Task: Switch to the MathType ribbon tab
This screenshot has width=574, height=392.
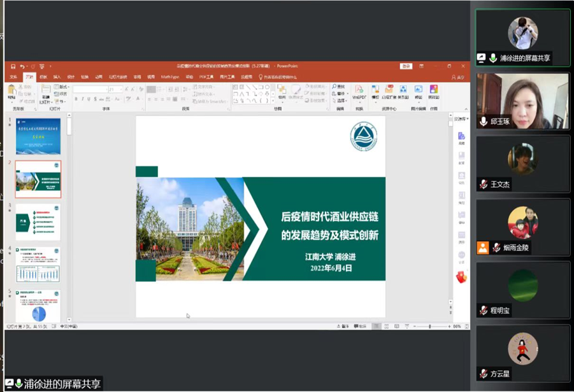Action: coord(169,77)
